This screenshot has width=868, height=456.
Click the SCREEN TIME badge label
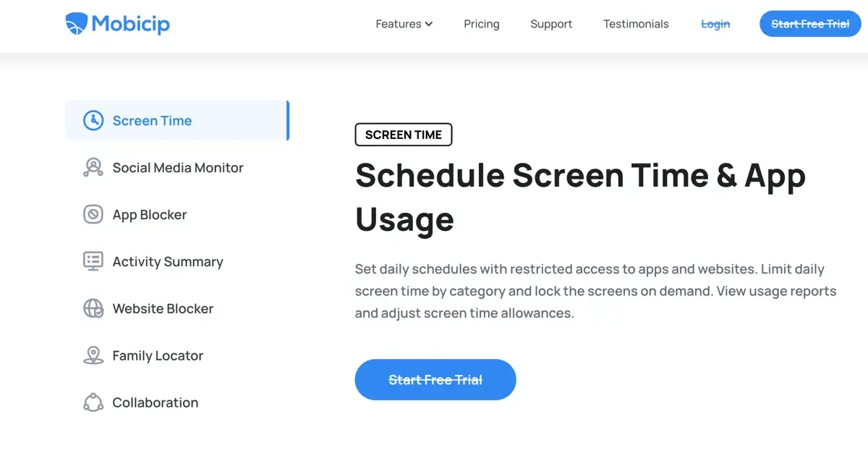(404, 135)
